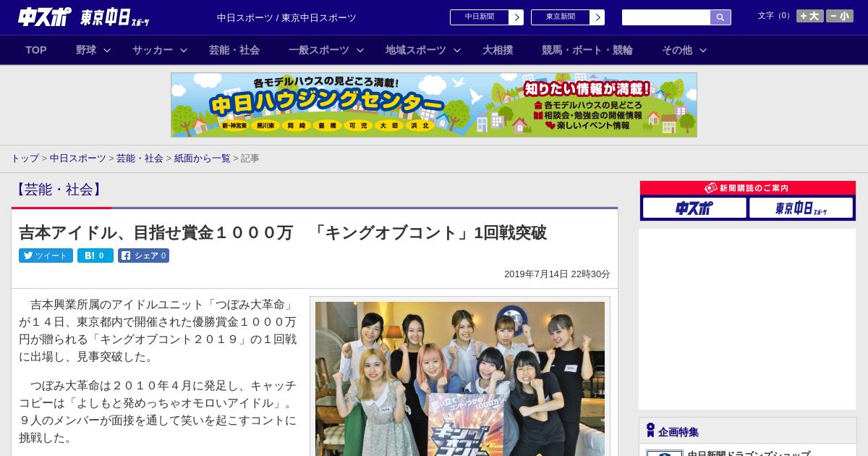
Task: Open the 東京新聞 link button
Action: (561, 17)
